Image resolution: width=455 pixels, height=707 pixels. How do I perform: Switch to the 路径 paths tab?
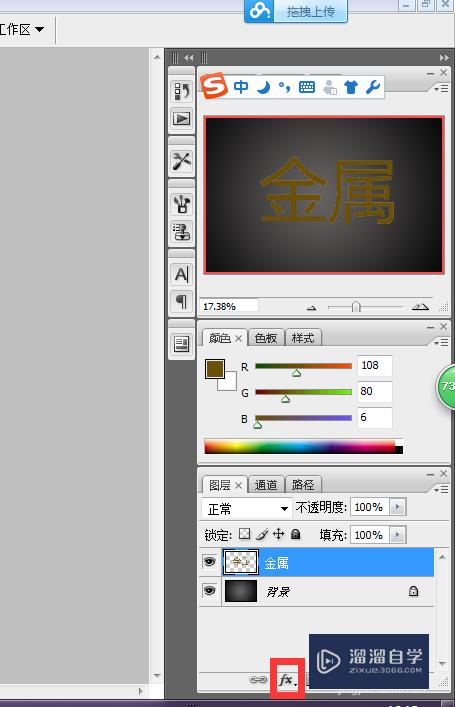[x=303, y=485]
